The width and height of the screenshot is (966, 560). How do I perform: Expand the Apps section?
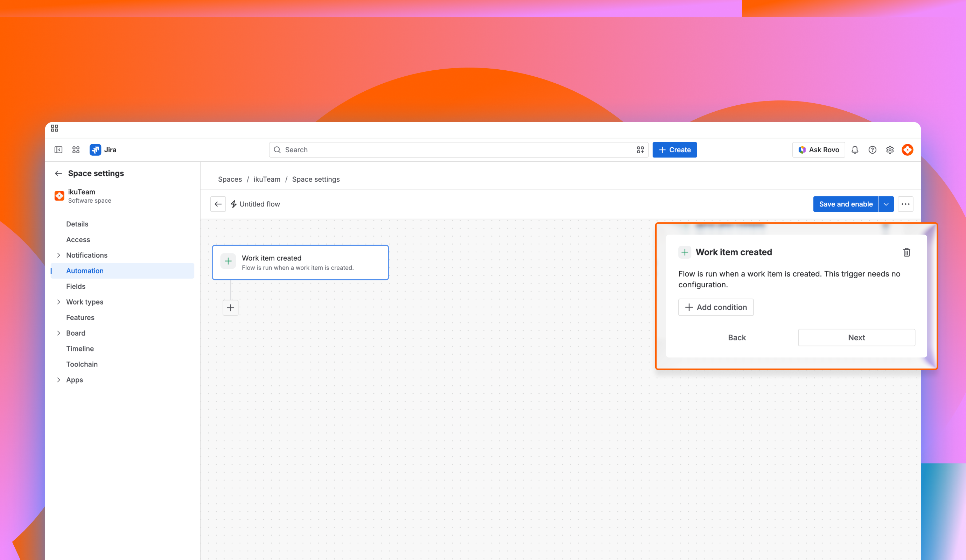click(x=59, y=380)
